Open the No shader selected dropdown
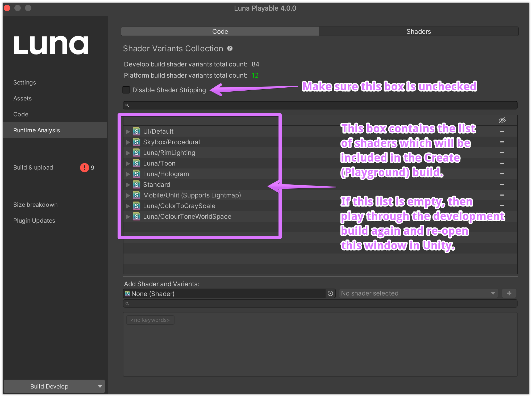Viewport: 532px width, 397px height. pos(418,293)
